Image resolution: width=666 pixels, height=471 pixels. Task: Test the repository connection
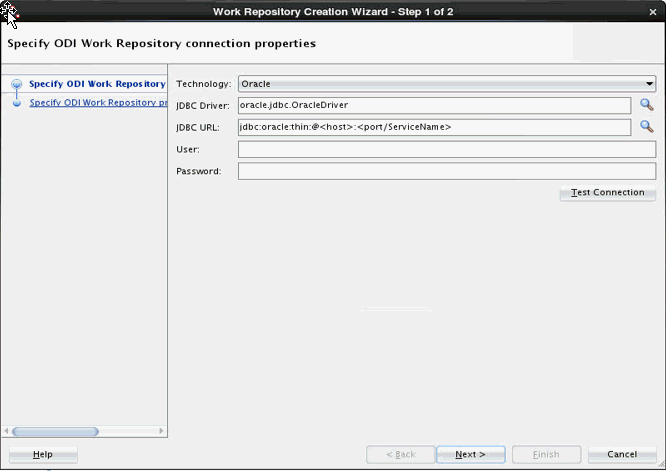click(608, 192)
